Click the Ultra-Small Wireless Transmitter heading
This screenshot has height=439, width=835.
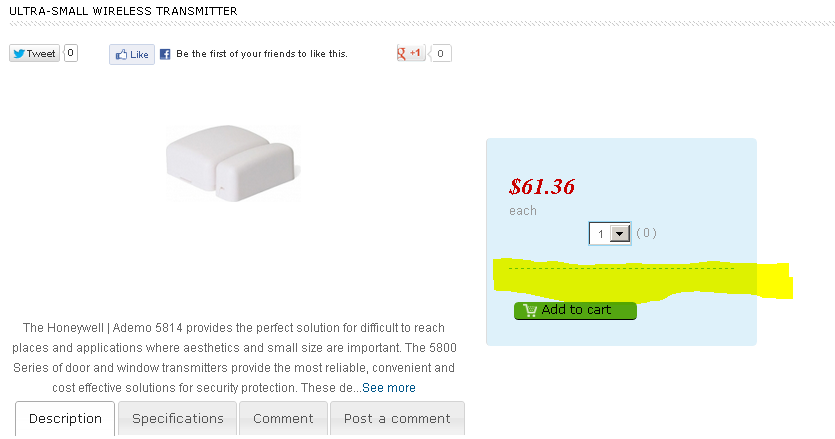123,11
